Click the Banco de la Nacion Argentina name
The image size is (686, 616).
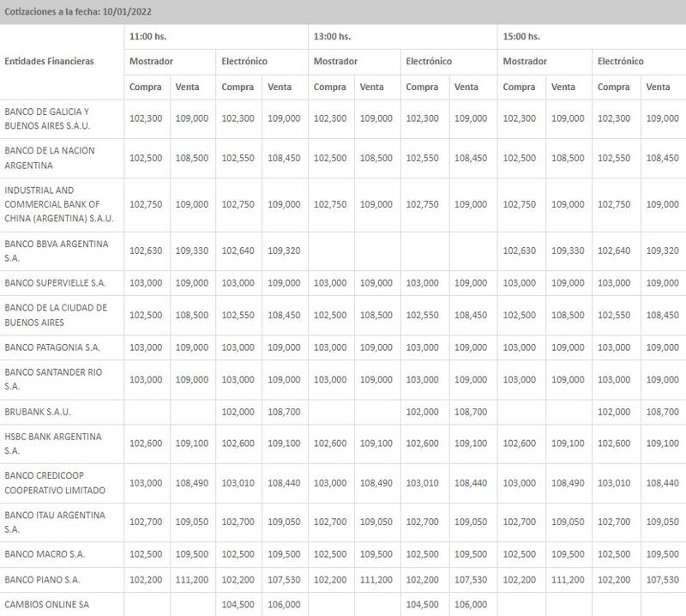point(49,158)
